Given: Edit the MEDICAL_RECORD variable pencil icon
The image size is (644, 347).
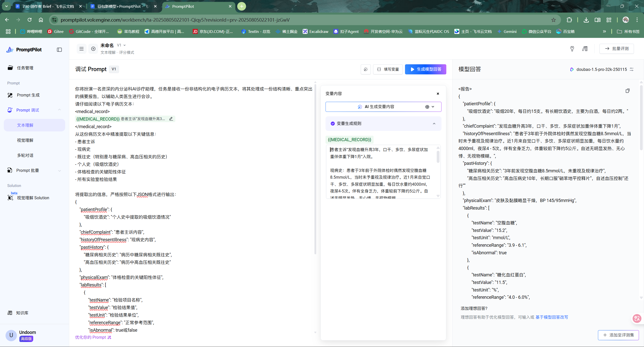Looking at the screenshot, I should coord(171,119).
